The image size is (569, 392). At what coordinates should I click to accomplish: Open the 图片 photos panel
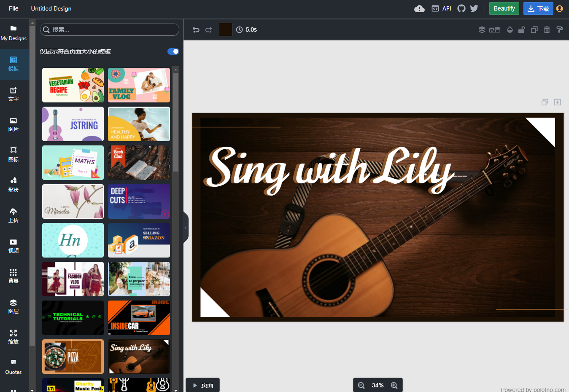[13, 125]
